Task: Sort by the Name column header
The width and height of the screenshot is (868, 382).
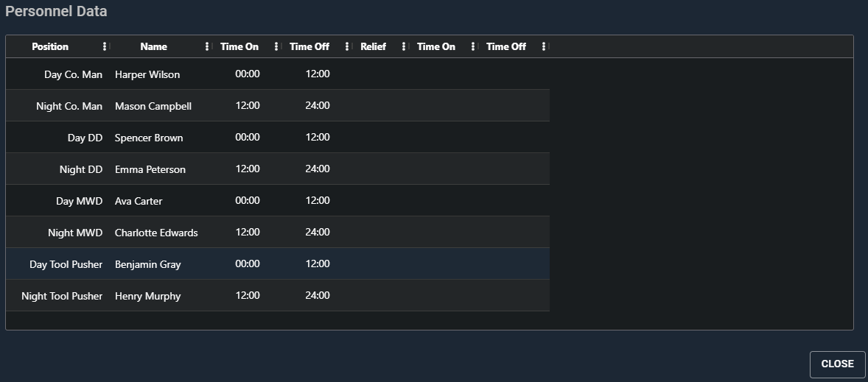Action: tap(154, 46)
